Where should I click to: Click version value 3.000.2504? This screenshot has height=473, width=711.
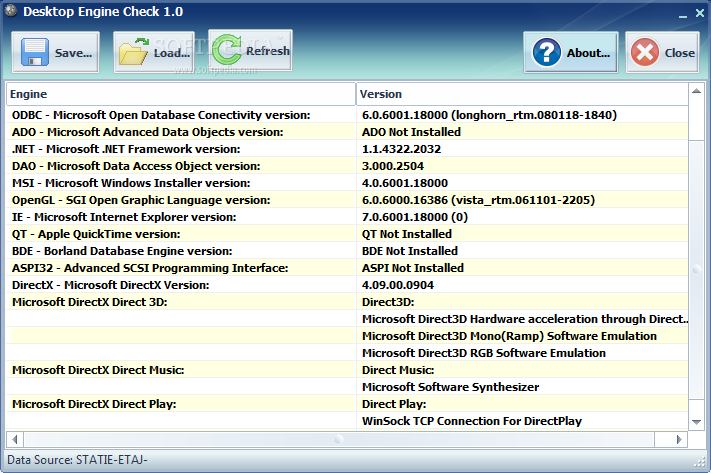point(393,166)
